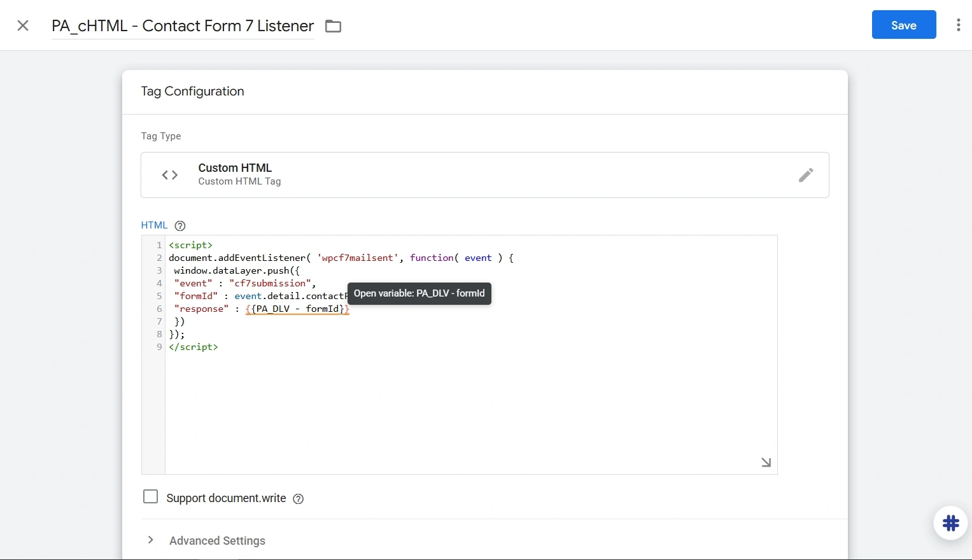Expand the Advanced Settings section
This screenshot has height=560, width=972.
(x=151, y=540)
